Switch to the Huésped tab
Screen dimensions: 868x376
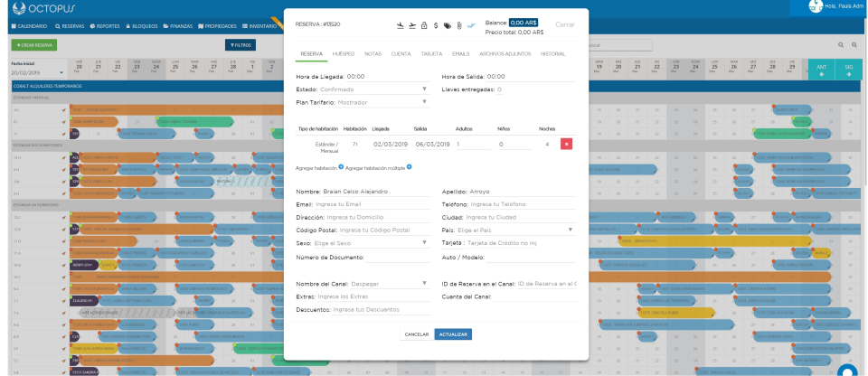(x=343, y=54)
